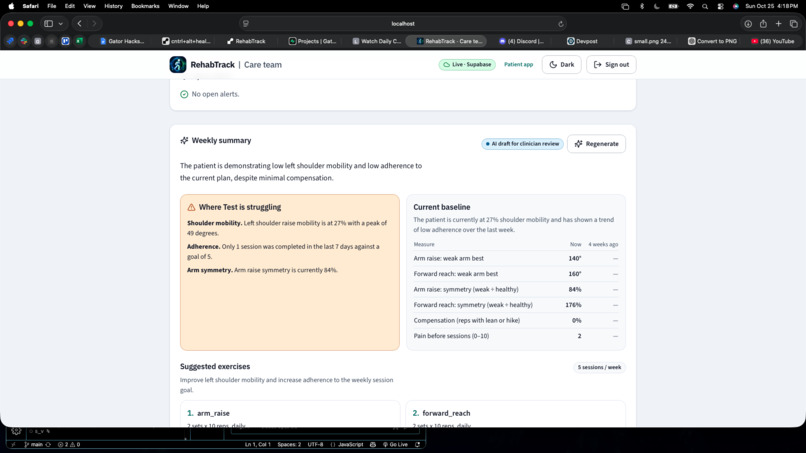Reload the page in Safari
Screen dimensions: 806x453
tap(560, 24)
